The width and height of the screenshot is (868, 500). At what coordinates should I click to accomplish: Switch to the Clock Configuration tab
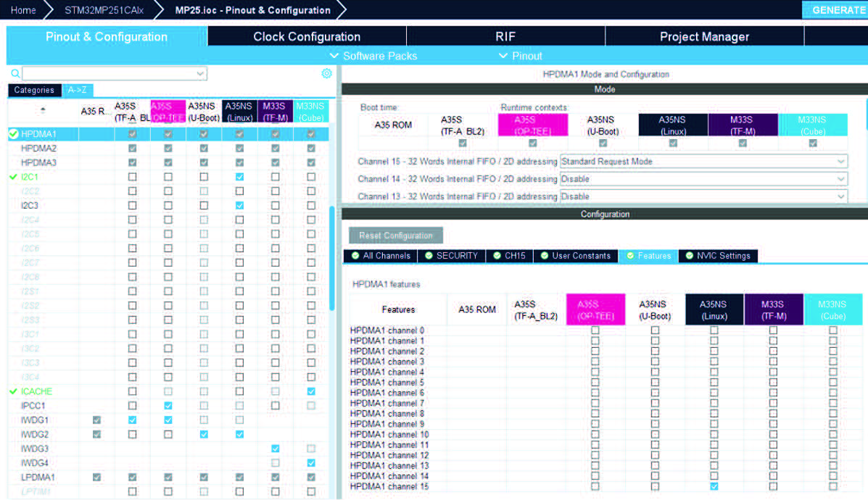pos(307,36)
